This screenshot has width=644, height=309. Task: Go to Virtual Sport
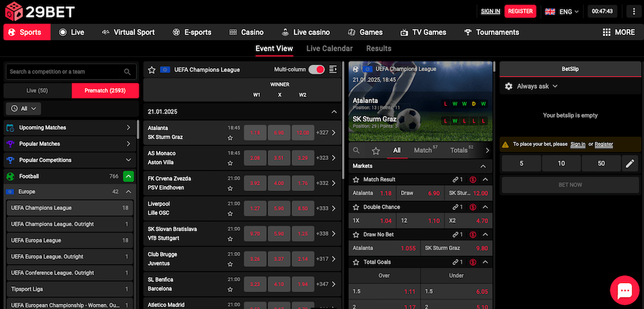click(x=128, y=32)
